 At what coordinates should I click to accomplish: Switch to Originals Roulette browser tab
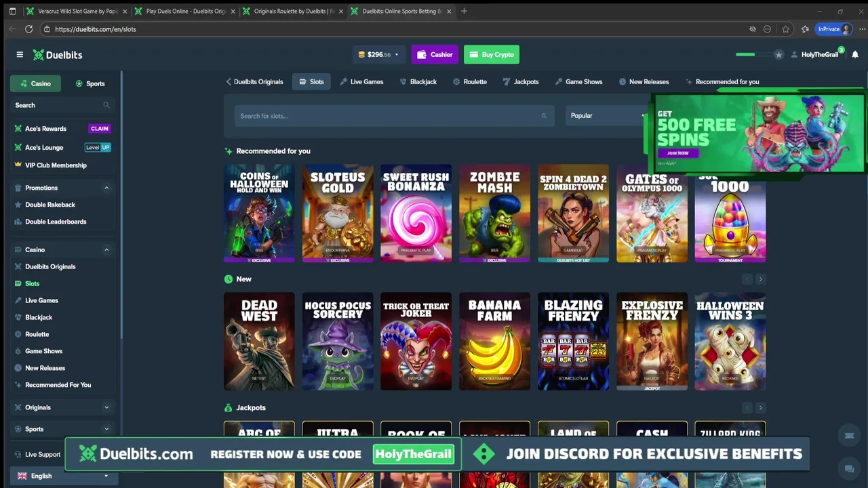tap(294, 11)
